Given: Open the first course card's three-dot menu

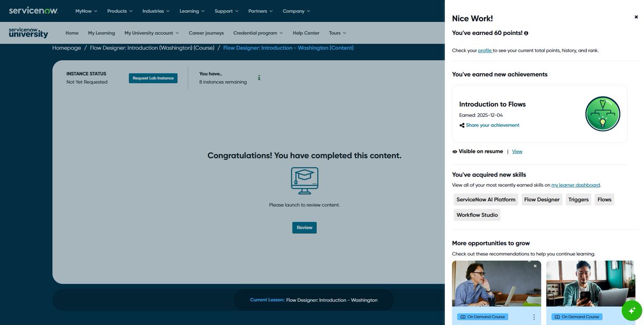Looking at the screenshot, I should (x=534, y=317).
